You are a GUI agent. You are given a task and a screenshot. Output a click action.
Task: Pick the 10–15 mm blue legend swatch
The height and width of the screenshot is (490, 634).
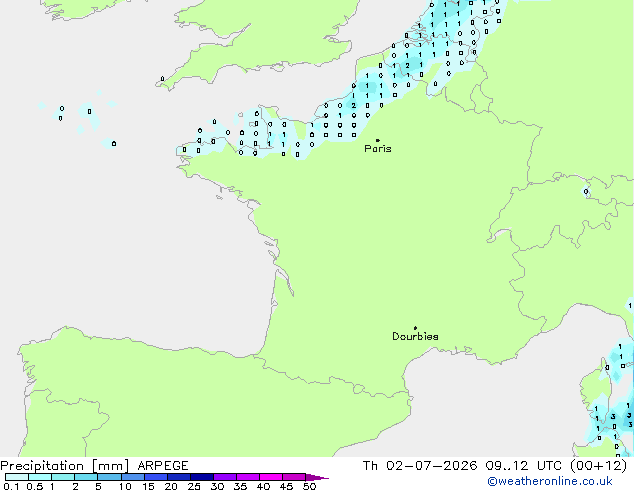[132, 477]
